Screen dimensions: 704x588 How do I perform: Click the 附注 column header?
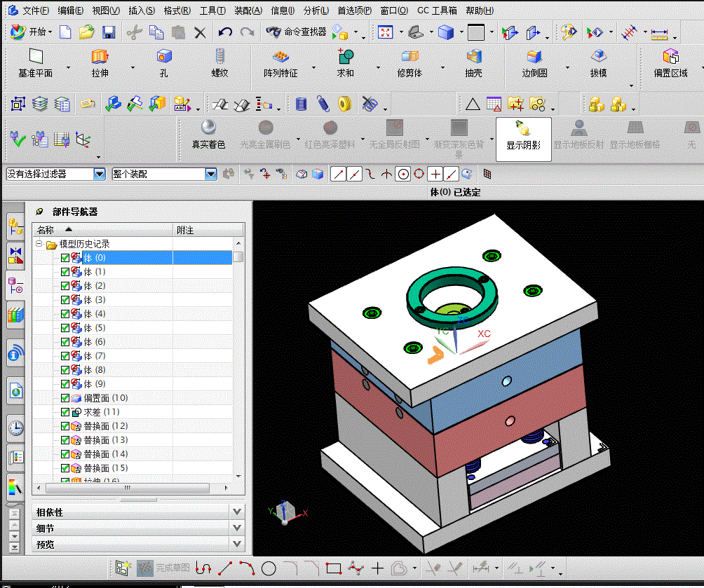click(208, 230)
